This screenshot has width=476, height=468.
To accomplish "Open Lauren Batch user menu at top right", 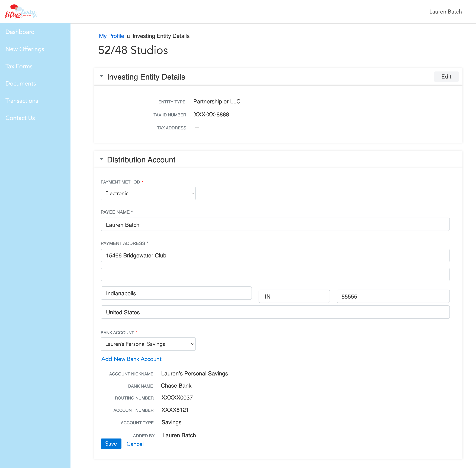I will click(445, 12).
